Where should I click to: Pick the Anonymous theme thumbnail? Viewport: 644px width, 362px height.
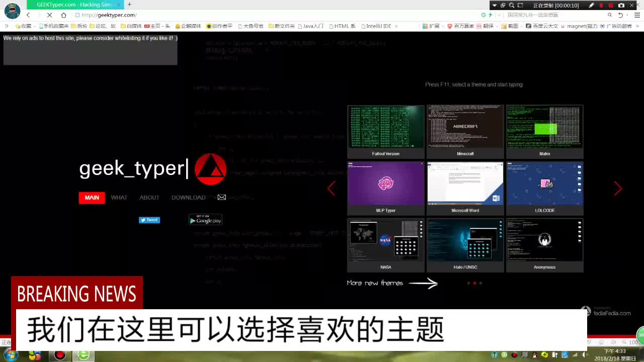tap(545, 245)
